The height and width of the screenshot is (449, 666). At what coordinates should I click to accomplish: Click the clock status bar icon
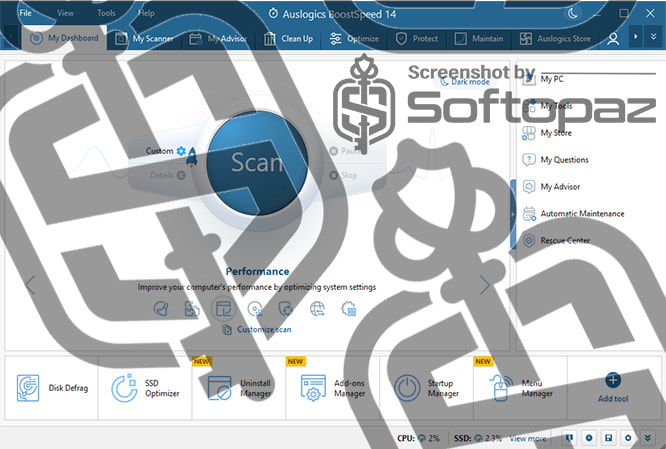point(589,438)
